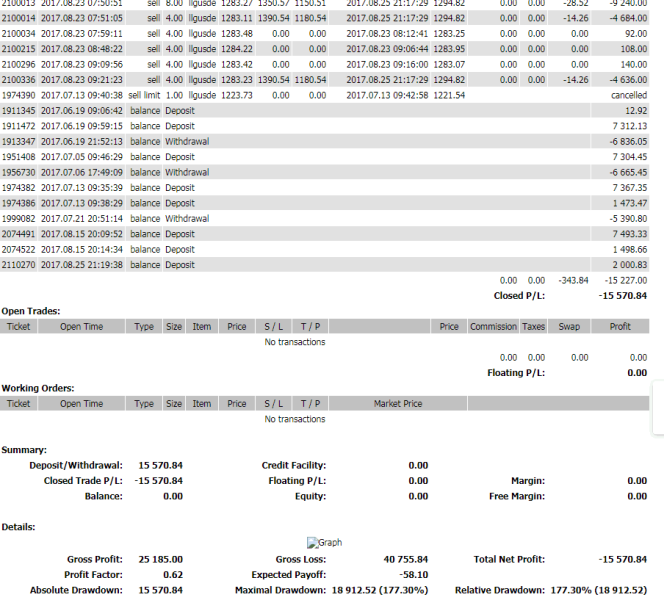Click the Floating P/L total value

click(x=637, y=373)
